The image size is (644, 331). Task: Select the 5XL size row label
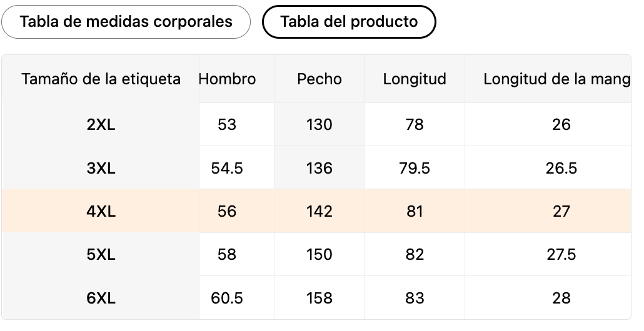pyautogui.click(x=101, y=254)
